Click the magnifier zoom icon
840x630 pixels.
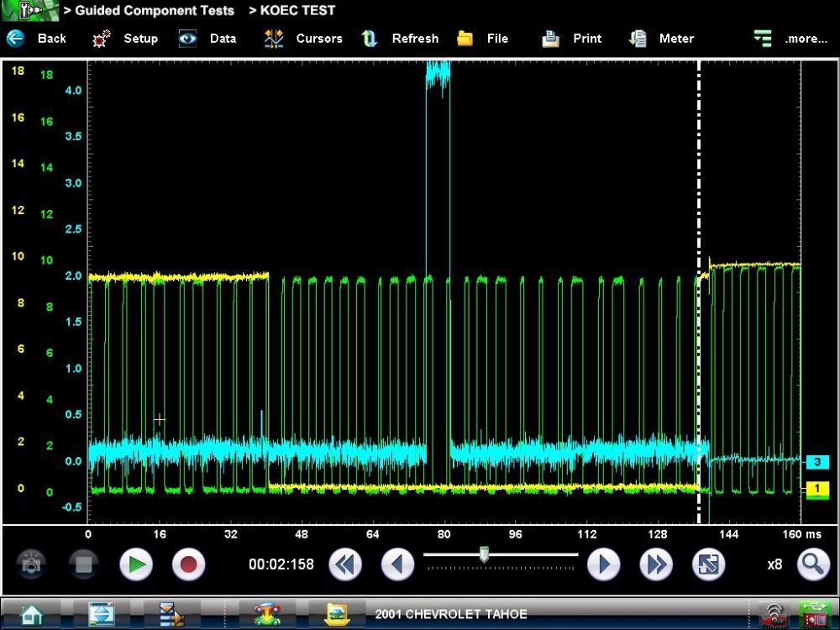coord(813,564)
